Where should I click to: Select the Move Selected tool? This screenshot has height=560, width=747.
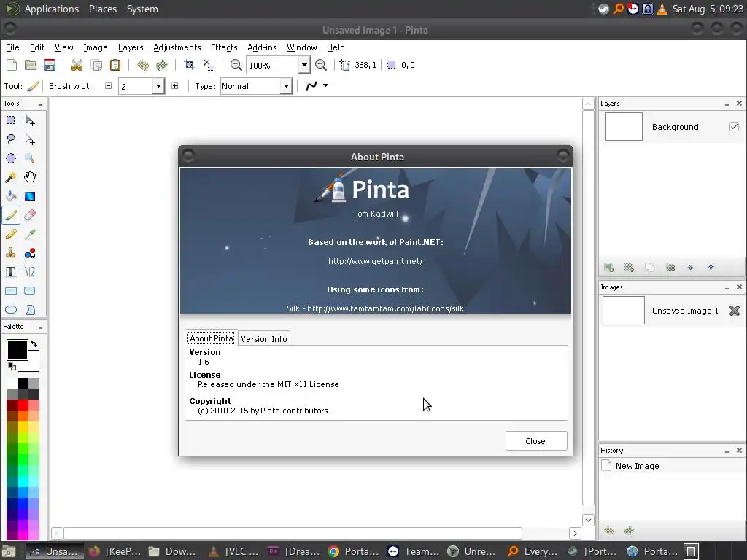click(29, 120)
